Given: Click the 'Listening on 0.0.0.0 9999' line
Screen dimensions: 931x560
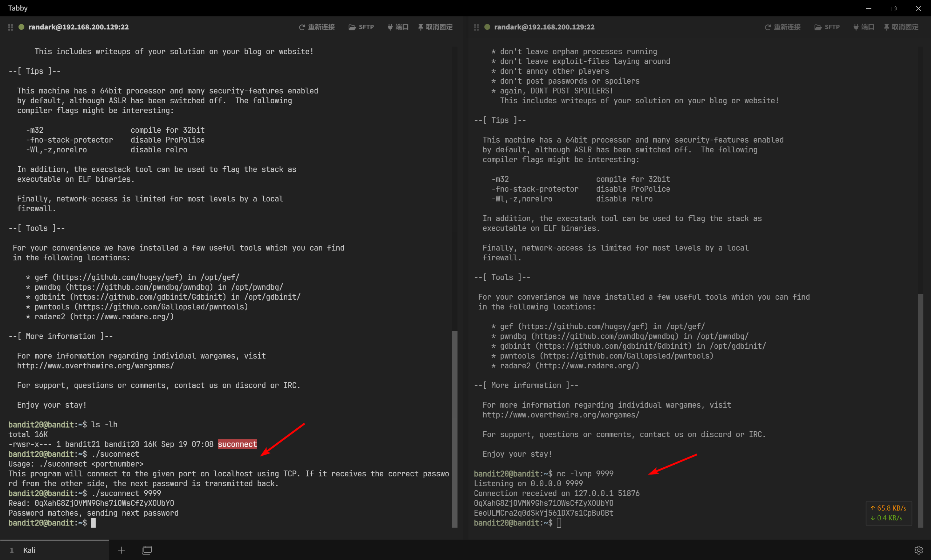Looking at the screenshot, I should (x=529, y=483).
